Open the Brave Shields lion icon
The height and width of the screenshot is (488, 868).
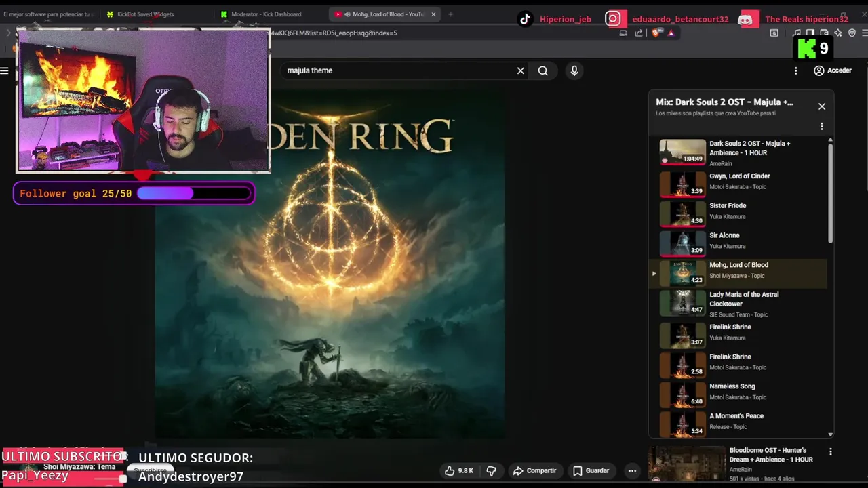click(656, 33)
